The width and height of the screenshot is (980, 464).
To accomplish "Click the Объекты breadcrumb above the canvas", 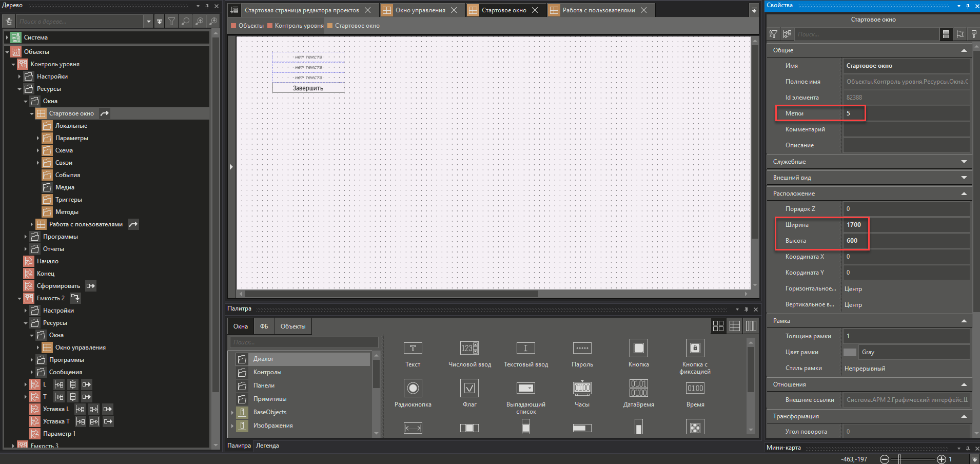I will click(250, 25).
